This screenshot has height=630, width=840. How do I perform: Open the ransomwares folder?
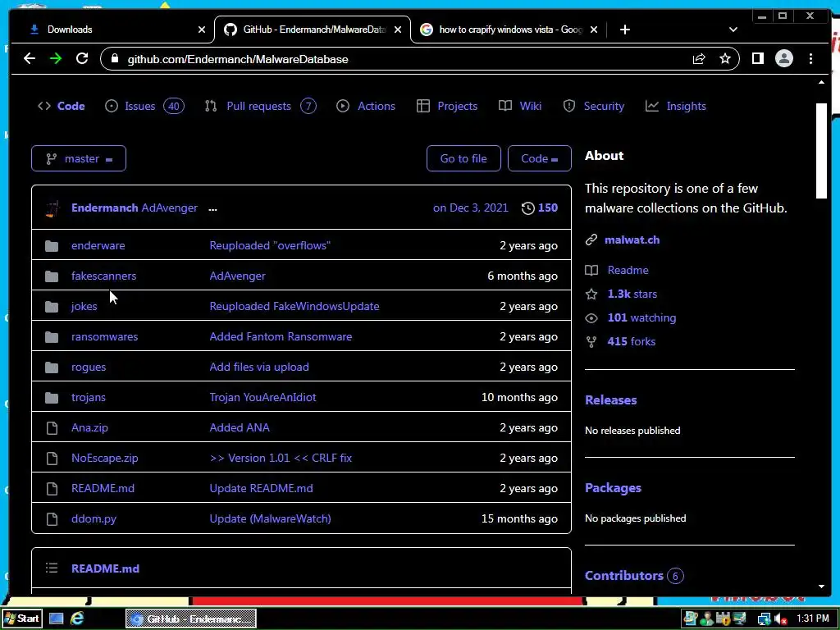[x=104, y=336]
